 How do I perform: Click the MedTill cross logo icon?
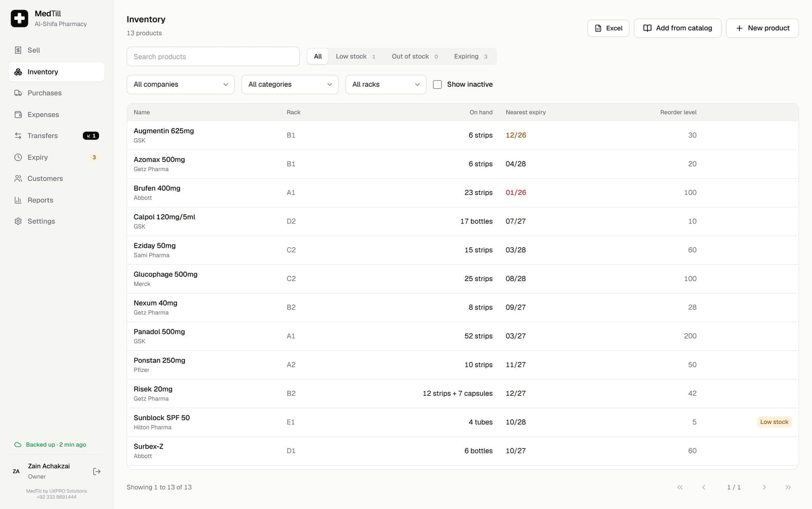tap(19, 18)
